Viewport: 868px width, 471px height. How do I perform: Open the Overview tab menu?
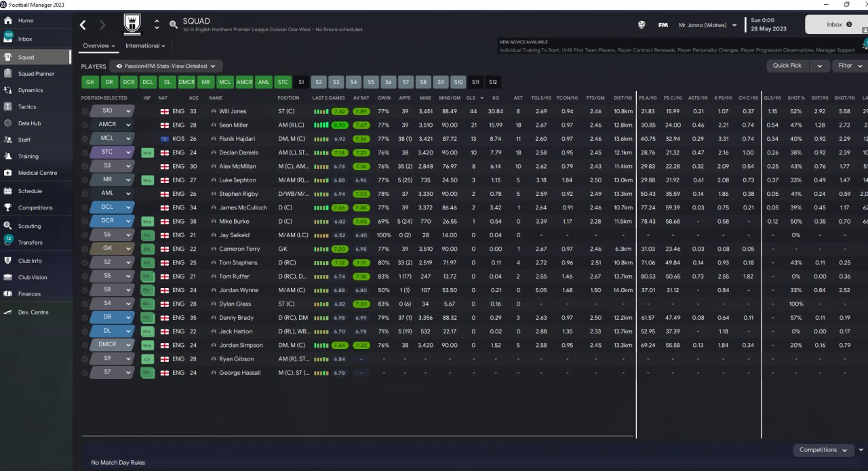pos(99,46)
